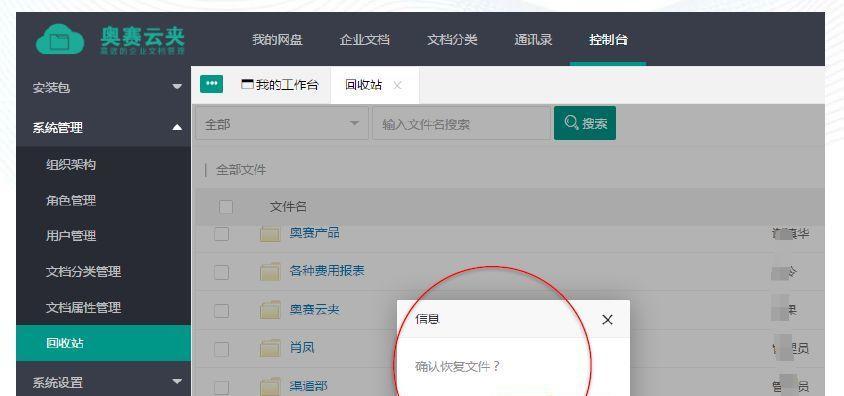Close the 信息 dialog with X

point(607,320)
